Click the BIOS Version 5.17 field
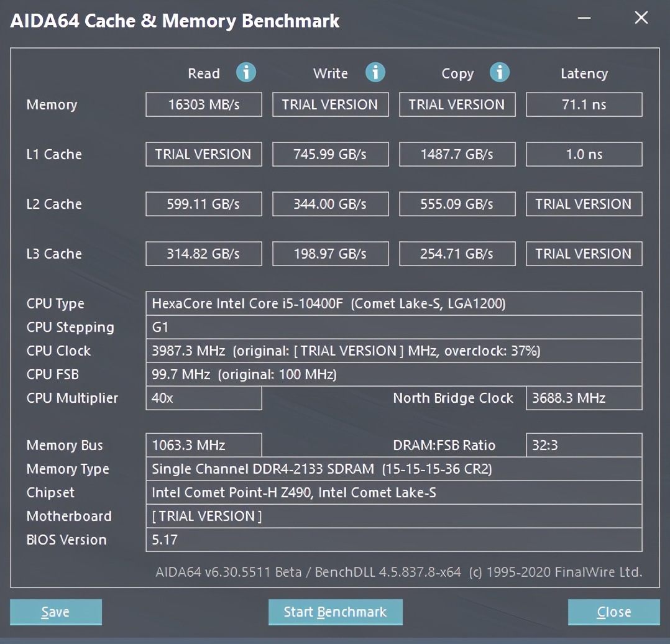The width and height of the screenshot is (670, 644). coord(393,540)
